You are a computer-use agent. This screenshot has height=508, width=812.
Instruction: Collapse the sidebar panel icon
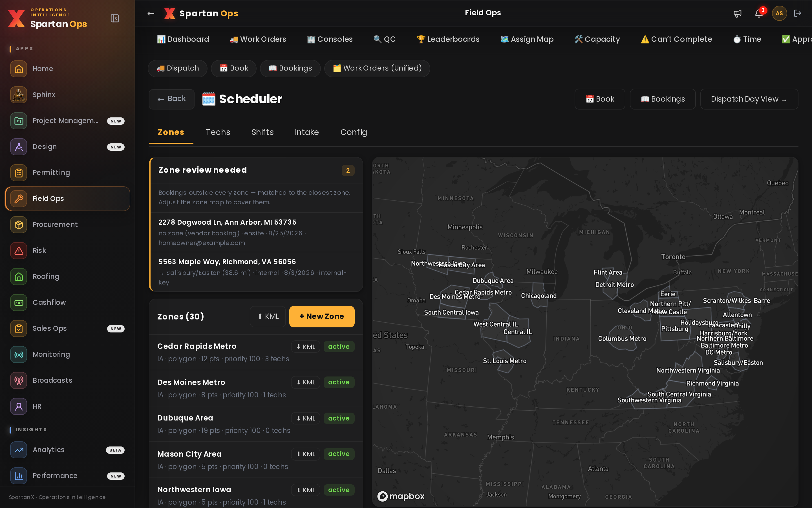click(x=115, y=18)
